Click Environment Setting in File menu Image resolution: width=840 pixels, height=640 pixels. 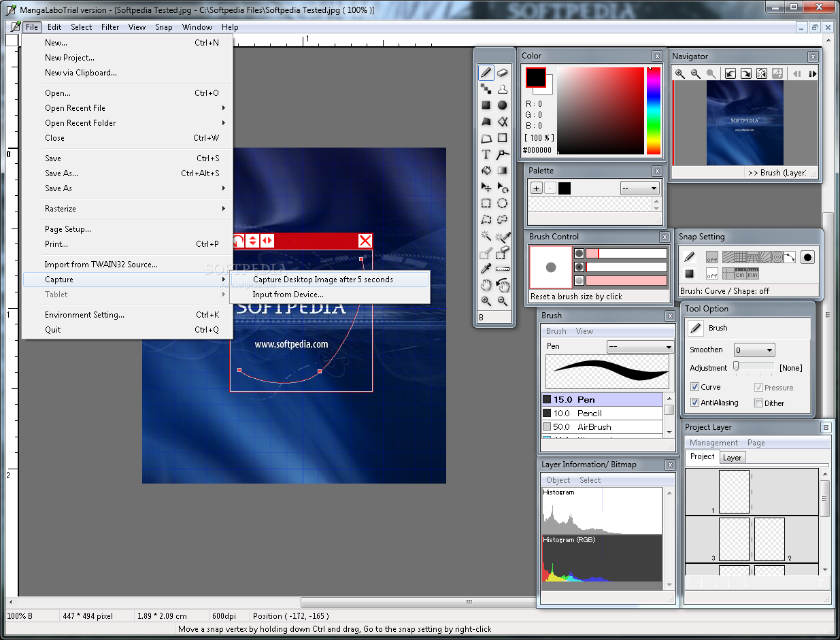127,315
